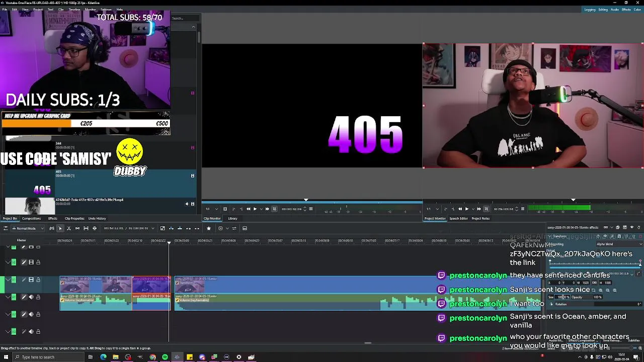Screen dimensions: 644x362
Task: Mute the A1 audio track
Action: [31, 297]
